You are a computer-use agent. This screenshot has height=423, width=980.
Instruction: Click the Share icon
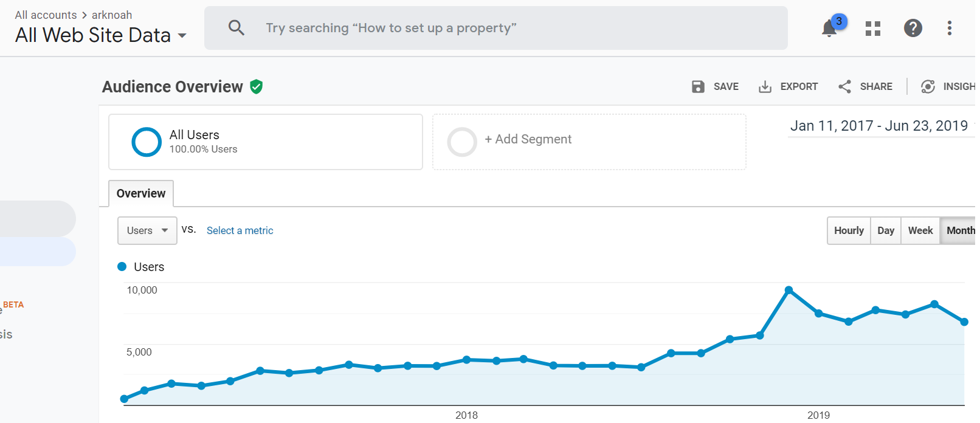click(844, 87)
